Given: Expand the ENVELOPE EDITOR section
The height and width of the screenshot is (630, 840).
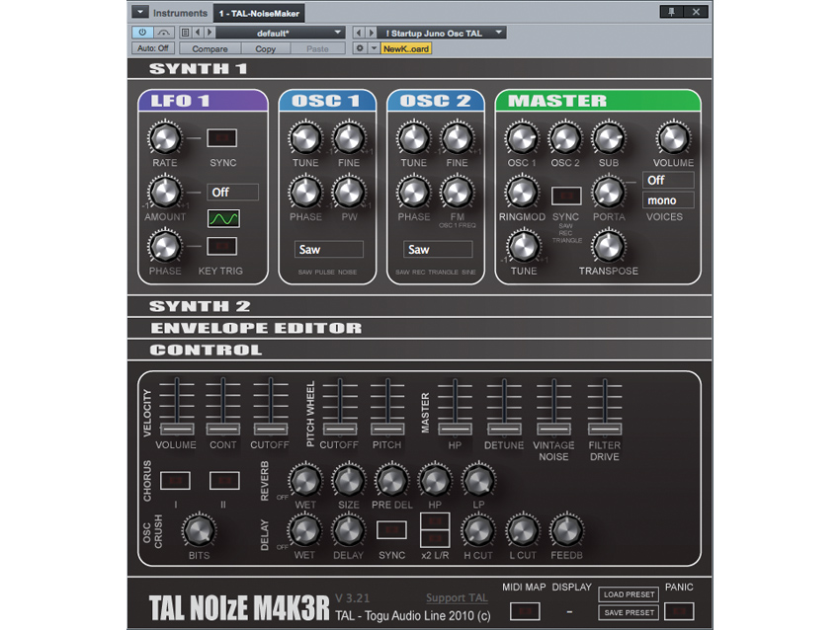Looking at the screenshot, I should (257, 328).
